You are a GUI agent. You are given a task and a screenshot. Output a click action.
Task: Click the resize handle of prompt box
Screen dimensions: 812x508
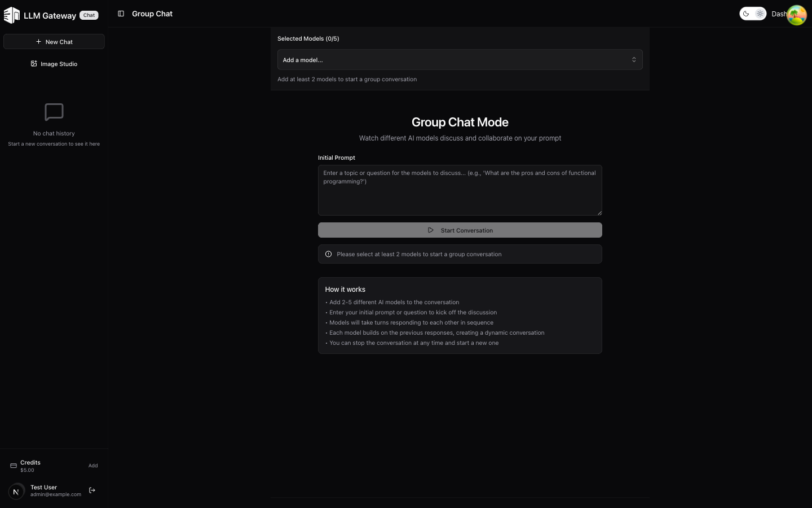[x=599, y=213]
